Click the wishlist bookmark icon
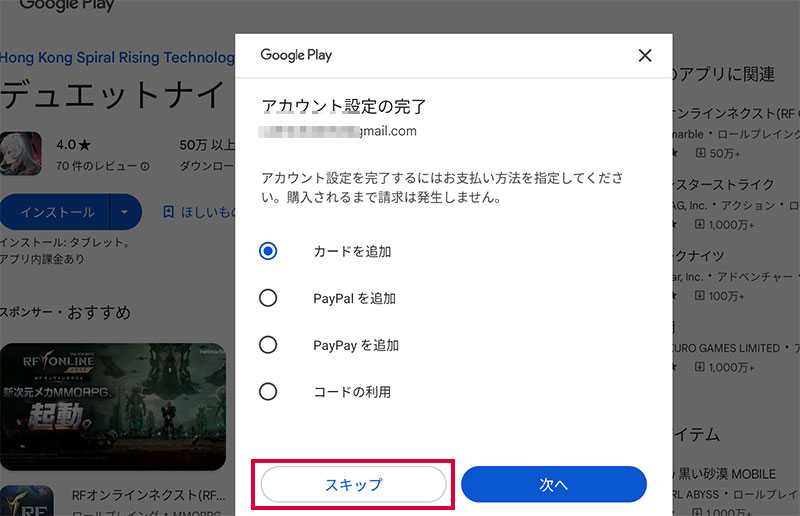The width and height of the screenshot is (800, 516). coord(169,212)
